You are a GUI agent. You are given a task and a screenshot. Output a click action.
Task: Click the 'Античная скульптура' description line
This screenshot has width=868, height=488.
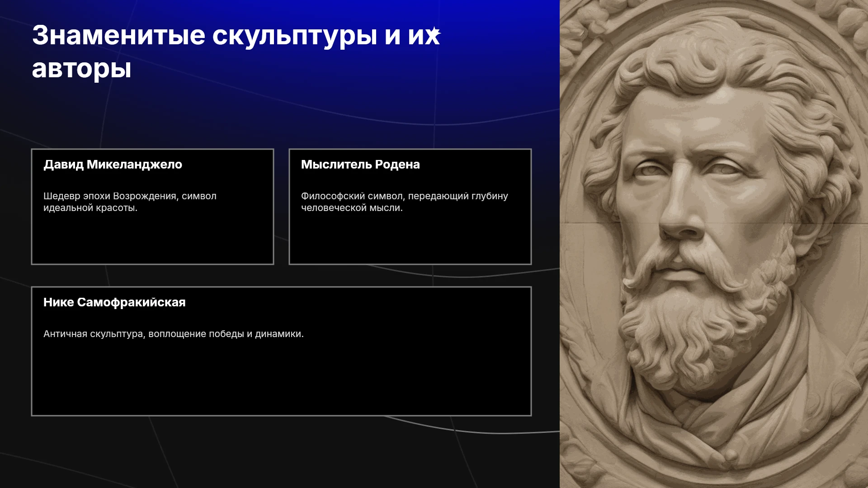click(174, 334)
